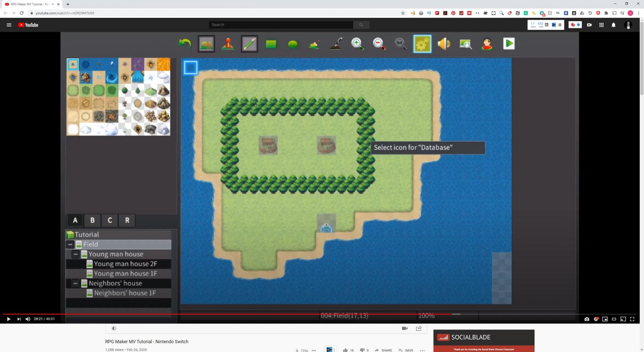
Task: Select the highlighted water tile in the palette
Action: click(x=73, y=64)
